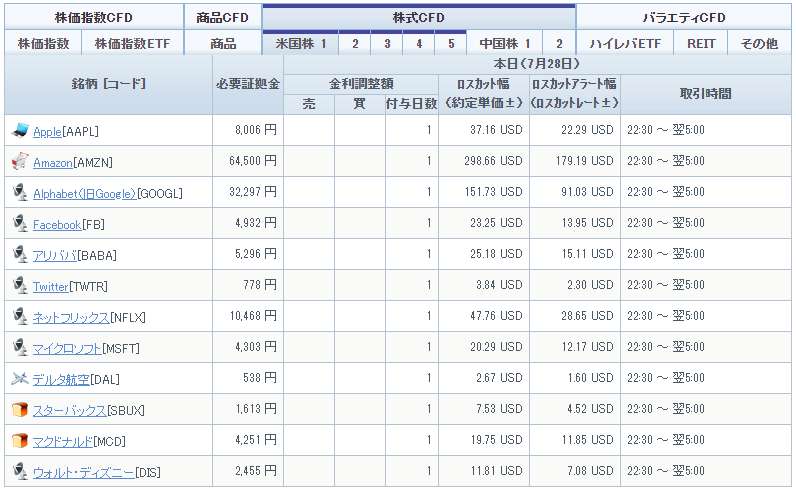The height and width of the screenshot is (490, 796).
Task: Select Apple margin value 8,006 円
Action: [256, 130]
